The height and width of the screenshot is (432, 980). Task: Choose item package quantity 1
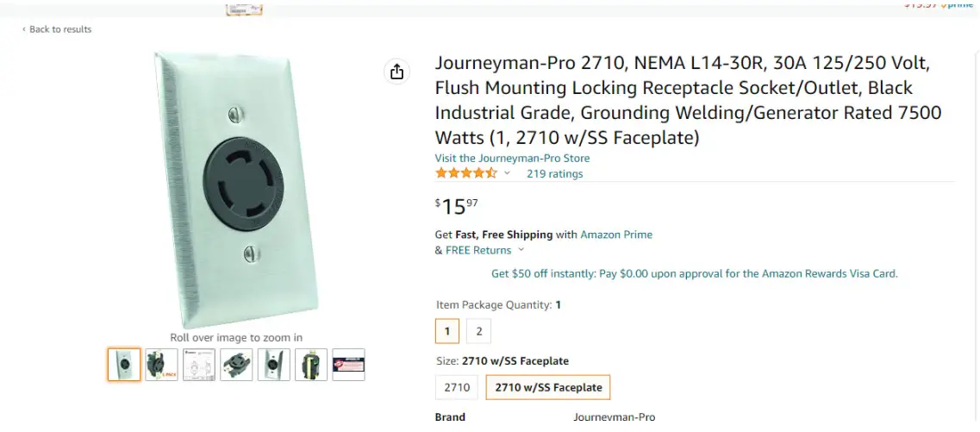(446, 331)
